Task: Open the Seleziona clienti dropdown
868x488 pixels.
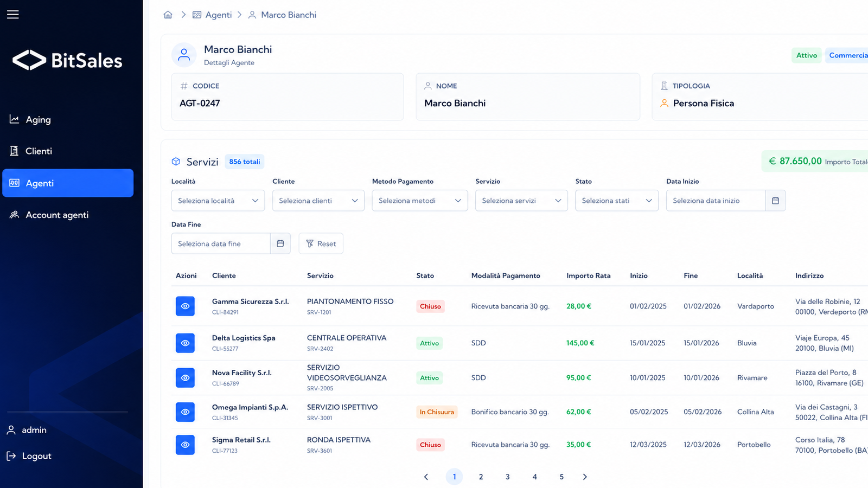Action: [x=318, y=201]
